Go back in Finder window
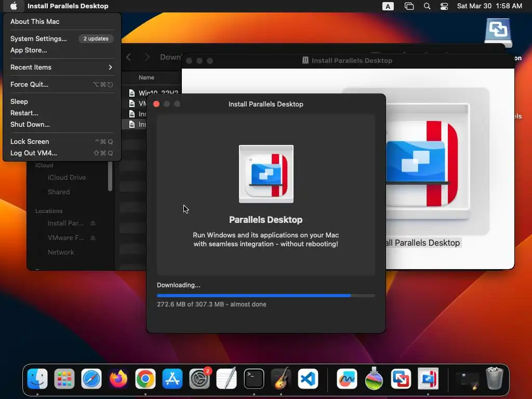 129,57
